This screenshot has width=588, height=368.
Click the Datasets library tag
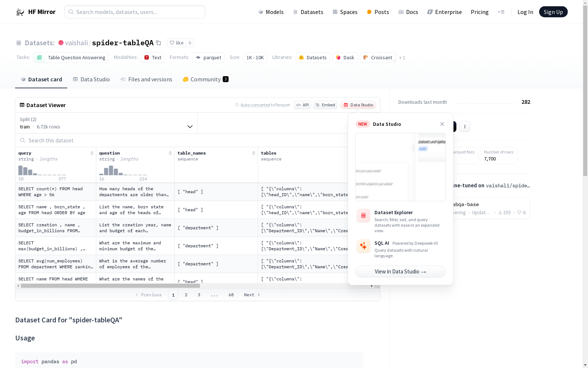pyautogui.click(x=313, y=57)
